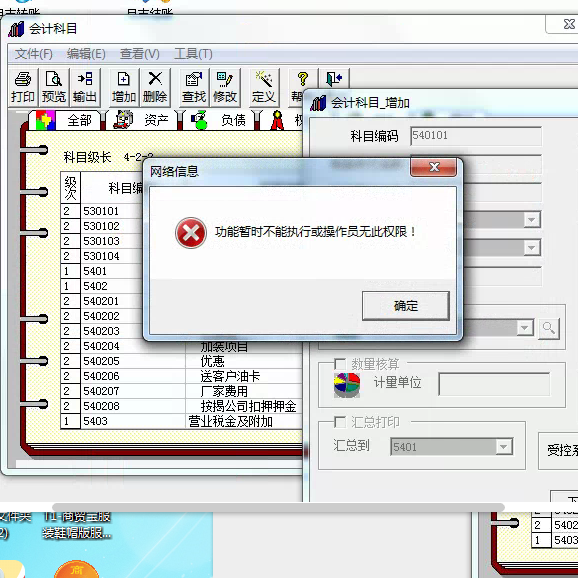Screen dimensions: 578x578
Task: Select row 540208 按揭公司扣押押金
Action: point(181,406)
